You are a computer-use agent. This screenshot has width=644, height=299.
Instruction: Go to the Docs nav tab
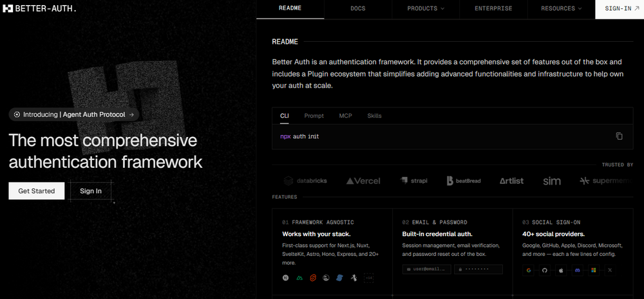click(357, 8)
